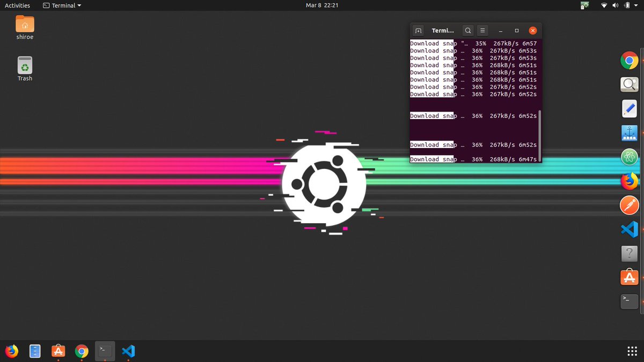Screen dimensions: 644x362
Task: Minimize the Terminal window
Action: (501, 31)
